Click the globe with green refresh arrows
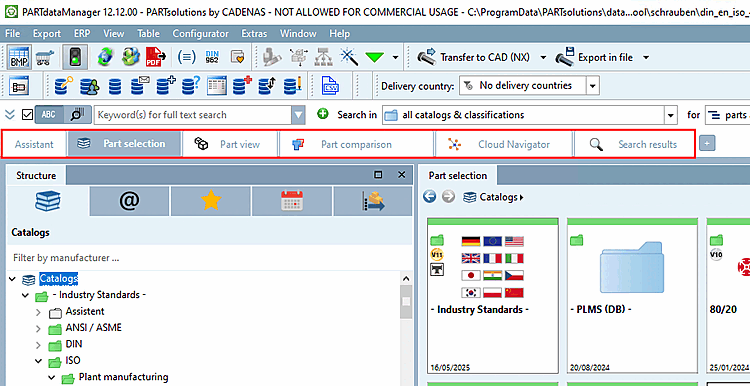Image resolution: width=750 pixels, height=386 pixels. (x=105, y=57)
